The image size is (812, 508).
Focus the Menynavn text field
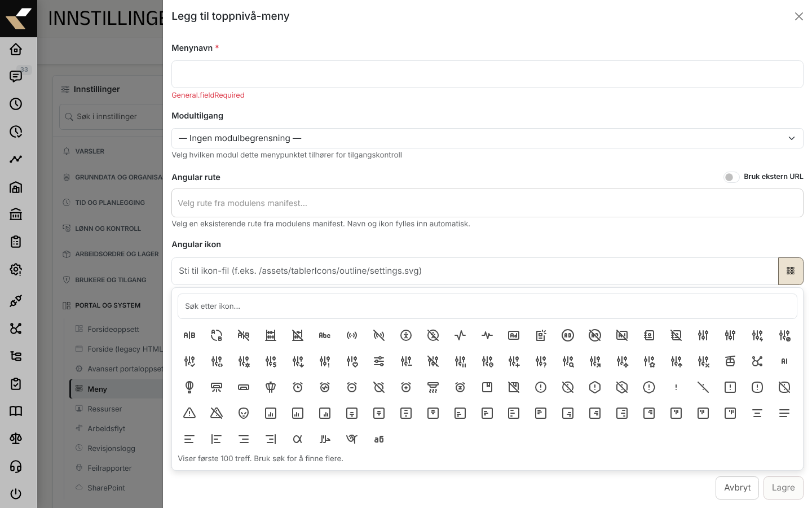[x=487, y=75]
